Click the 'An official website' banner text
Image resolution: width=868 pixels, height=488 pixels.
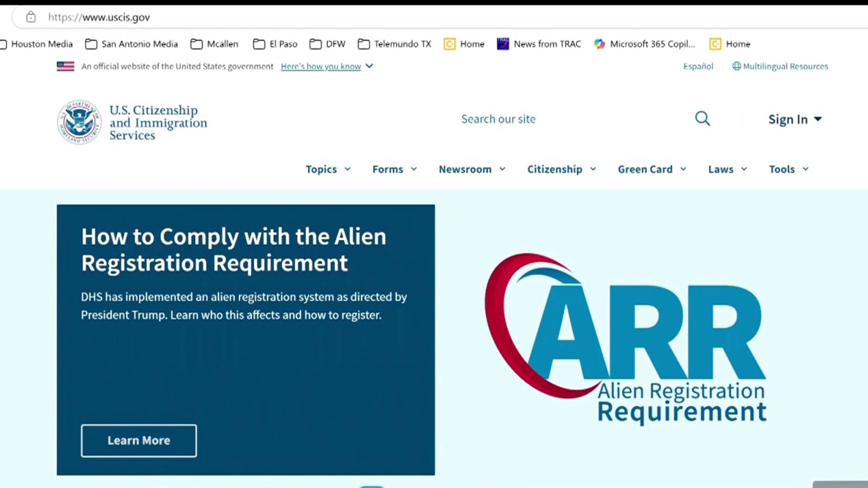[177, 66]
